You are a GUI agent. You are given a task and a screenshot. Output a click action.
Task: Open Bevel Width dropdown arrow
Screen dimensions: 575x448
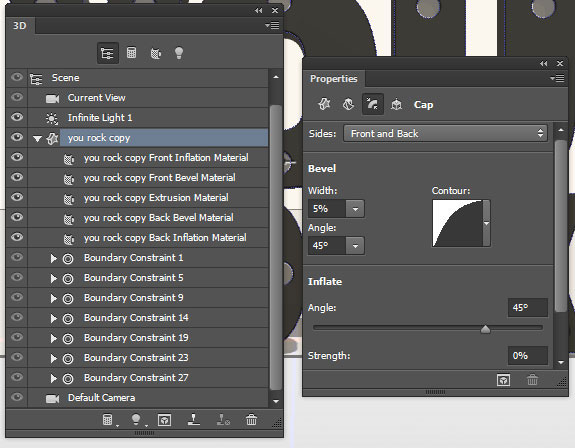tap(355, 209)
